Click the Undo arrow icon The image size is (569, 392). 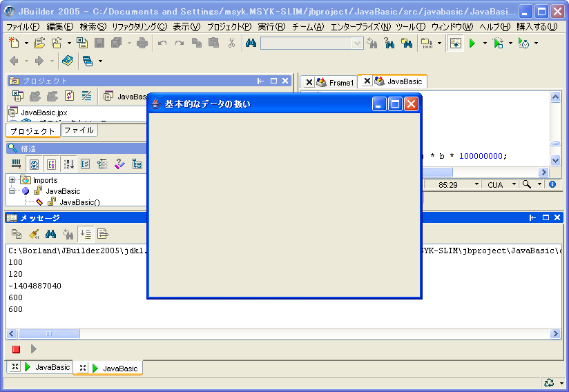(x=162, y=43)
